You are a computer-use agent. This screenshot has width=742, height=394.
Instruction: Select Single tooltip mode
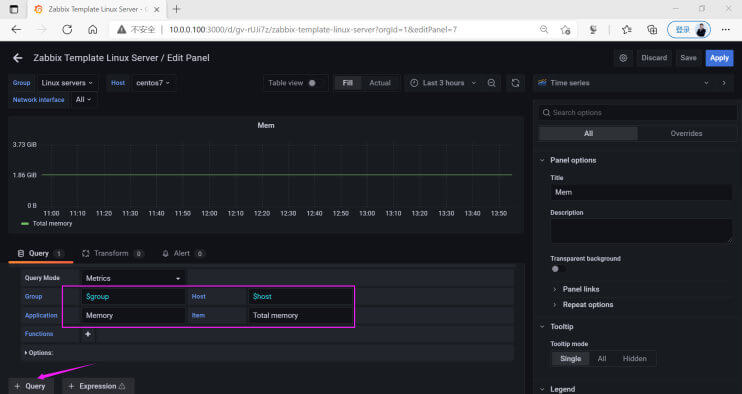click(570, 359)
